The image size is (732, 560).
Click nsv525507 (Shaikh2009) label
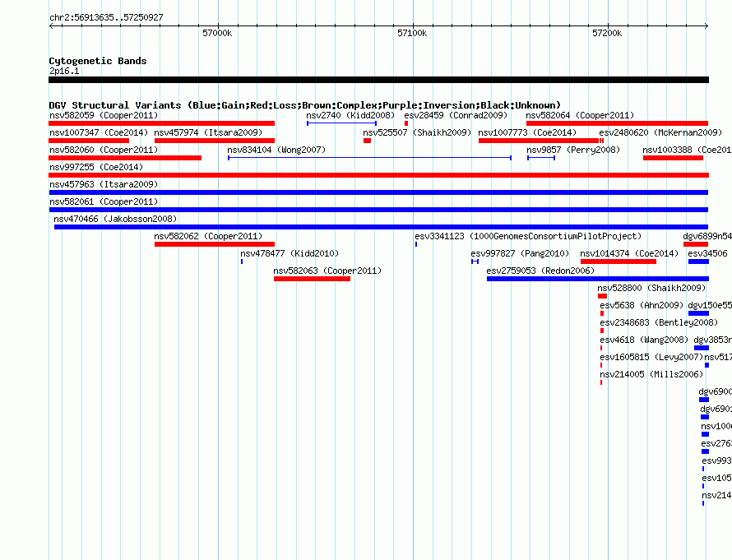click(x=417, y=132)
